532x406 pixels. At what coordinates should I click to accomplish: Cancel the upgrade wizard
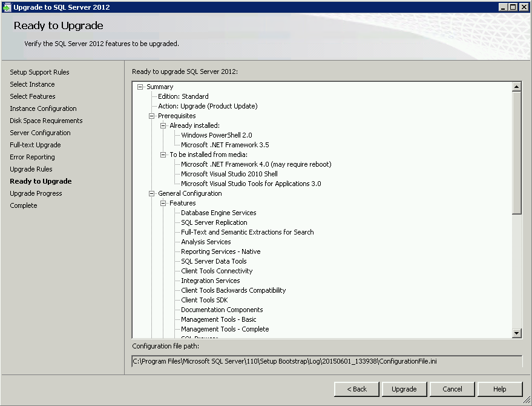click(x=452, y=389)
